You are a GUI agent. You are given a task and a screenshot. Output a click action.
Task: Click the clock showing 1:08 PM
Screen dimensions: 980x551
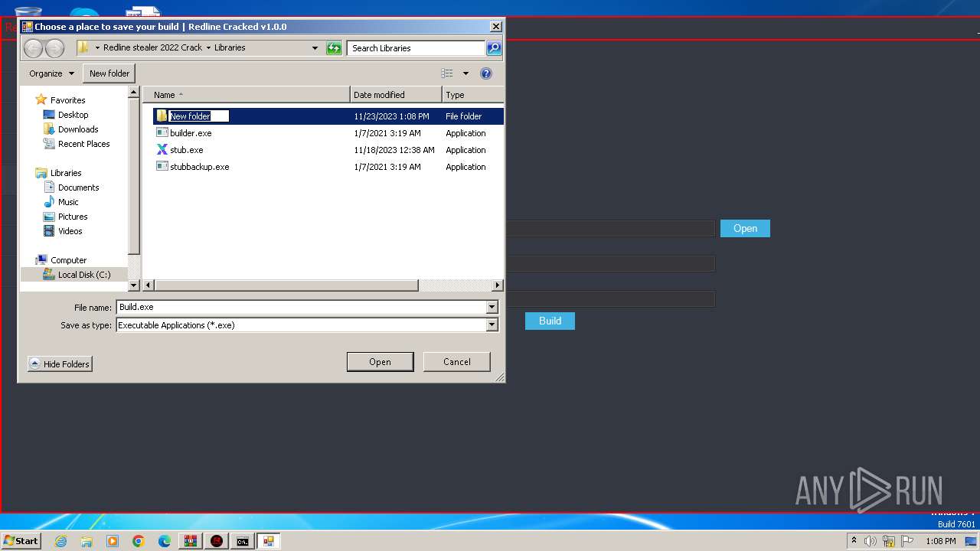point(940,541)
